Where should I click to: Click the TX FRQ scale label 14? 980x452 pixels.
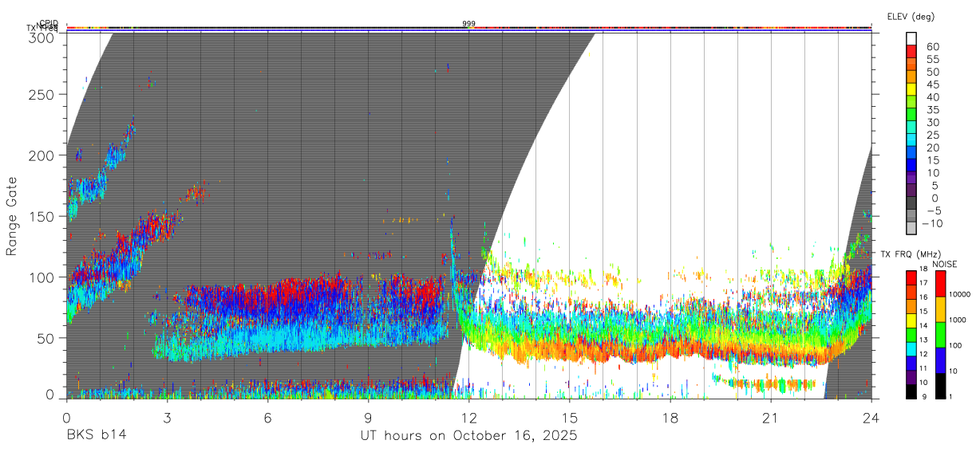923,325
